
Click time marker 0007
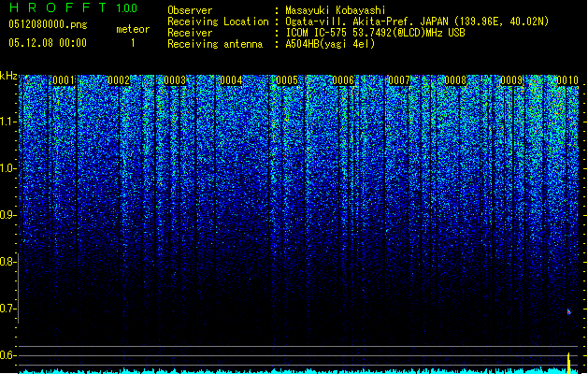pyautogui.click(x=399, y=80)
